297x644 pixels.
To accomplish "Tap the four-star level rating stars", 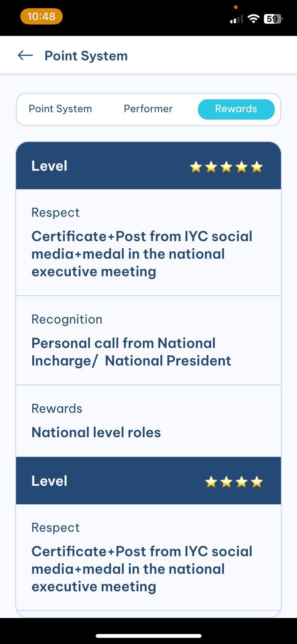I will point(234,482).
